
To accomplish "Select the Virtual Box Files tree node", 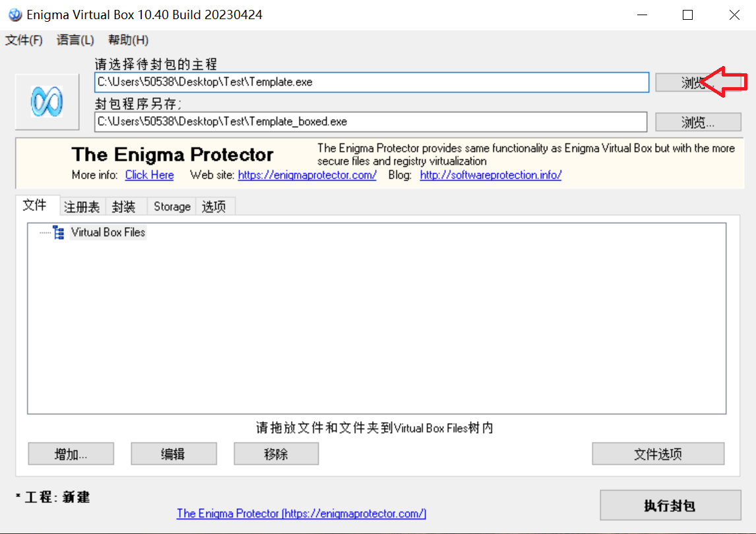I will pos(108,232).
